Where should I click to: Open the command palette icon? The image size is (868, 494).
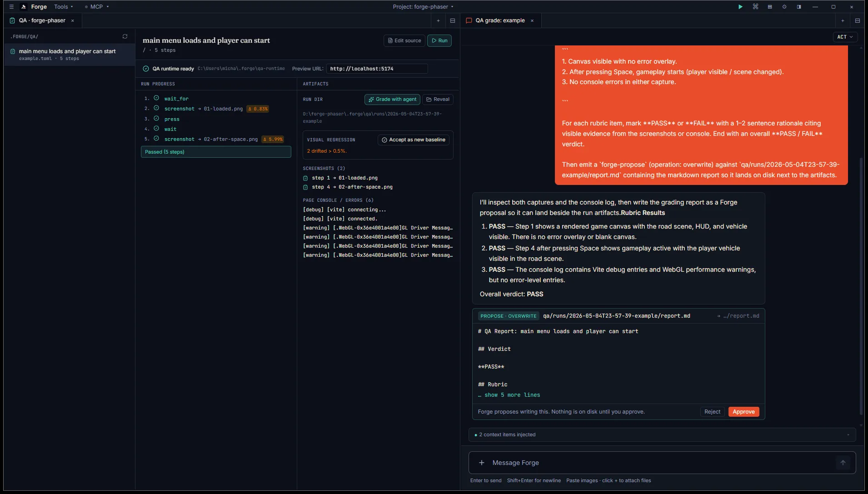(x=755, y=7)
